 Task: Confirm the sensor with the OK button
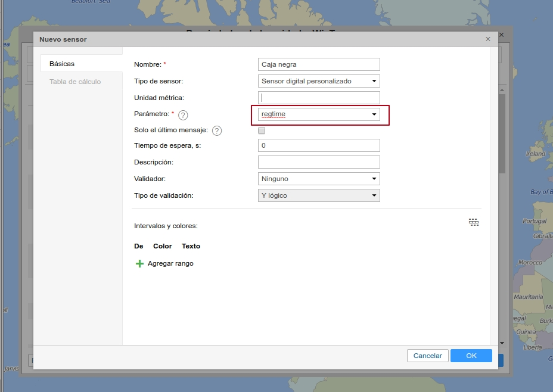471,355
